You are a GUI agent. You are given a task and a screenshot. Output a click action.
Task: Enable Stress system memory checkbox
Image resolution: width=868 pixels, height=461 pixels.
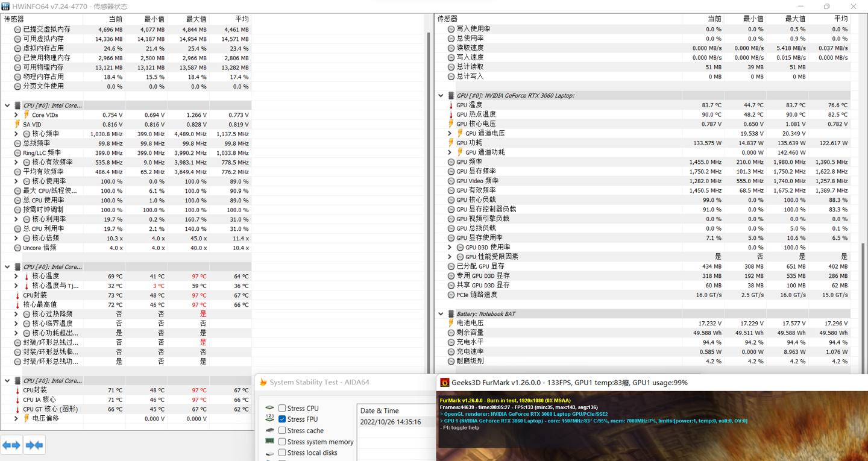[x=282, y=442]
